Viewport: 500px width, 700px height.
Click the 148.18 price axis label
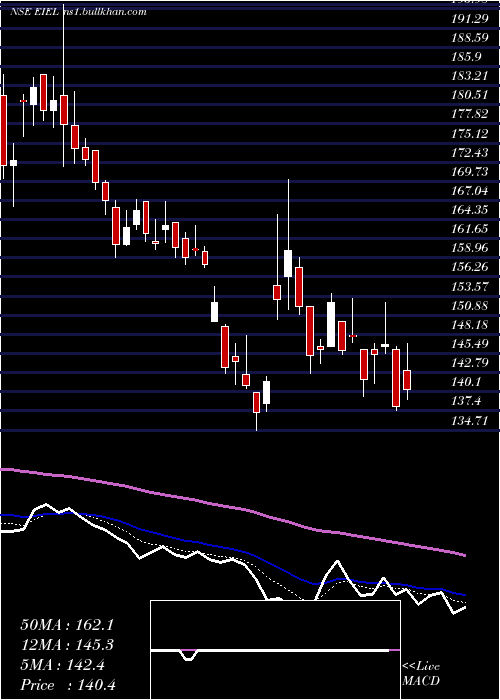[470, 325]
